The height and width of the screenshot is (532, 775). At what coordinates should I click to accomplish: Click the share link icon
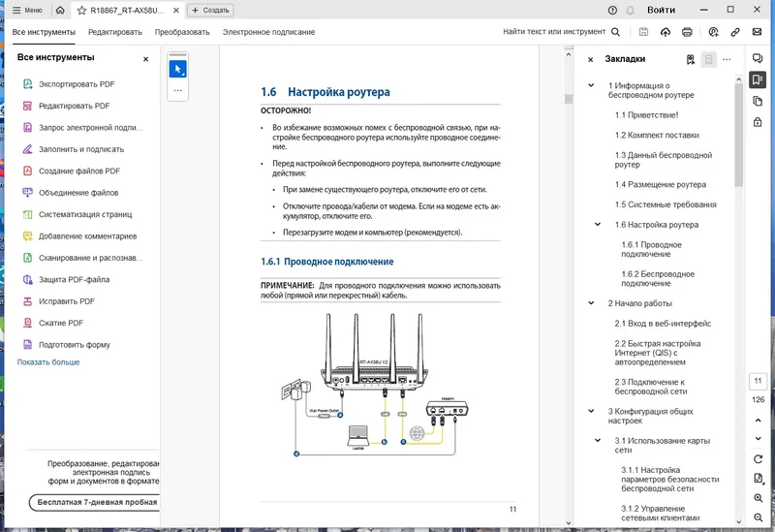(x=735, y=32)
